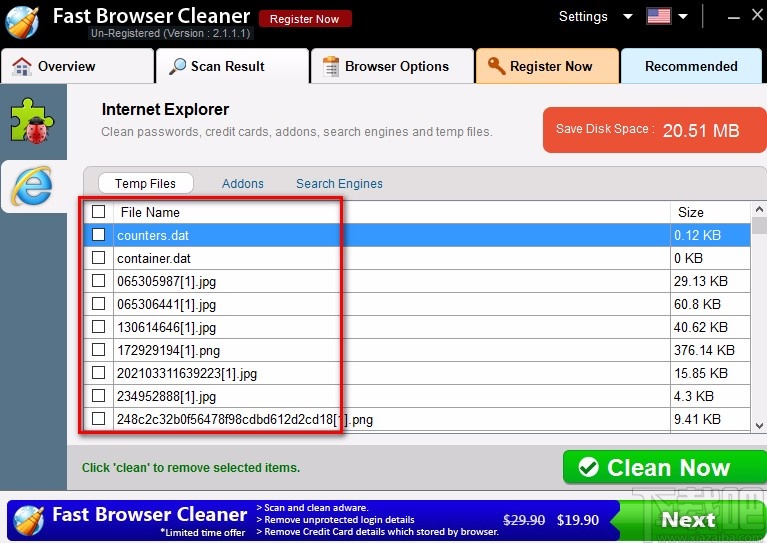
Task: Open the Recommended tab
Action: point(691,66)
